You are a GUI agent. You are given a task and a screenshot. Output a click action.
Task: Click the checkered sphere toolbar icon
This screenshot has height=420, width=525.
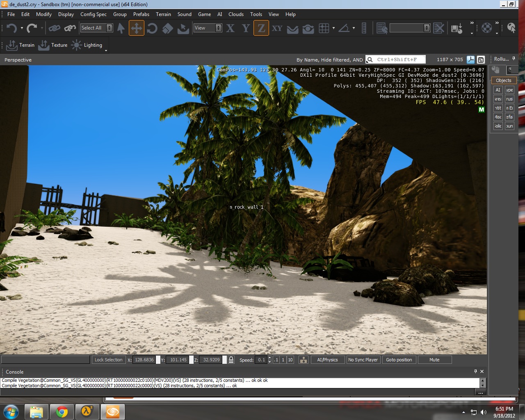coord(486,28)
